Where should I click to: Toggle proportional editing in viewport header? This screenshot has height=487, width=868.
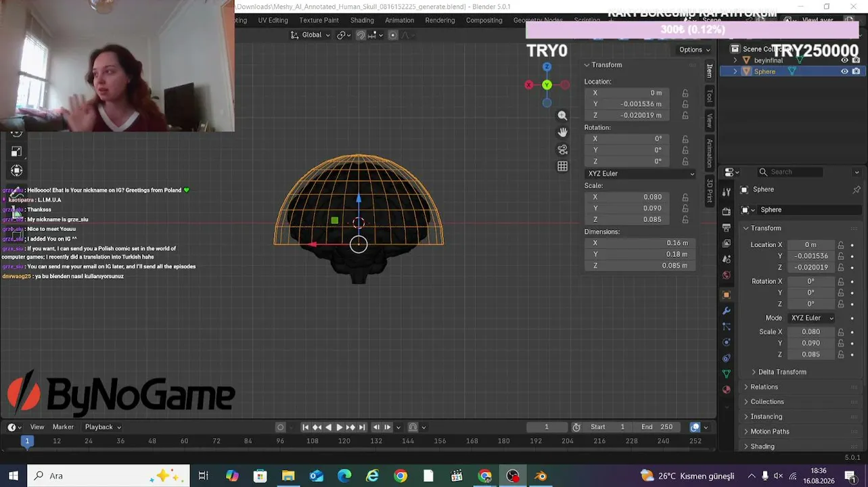click(x=392, y=35)
